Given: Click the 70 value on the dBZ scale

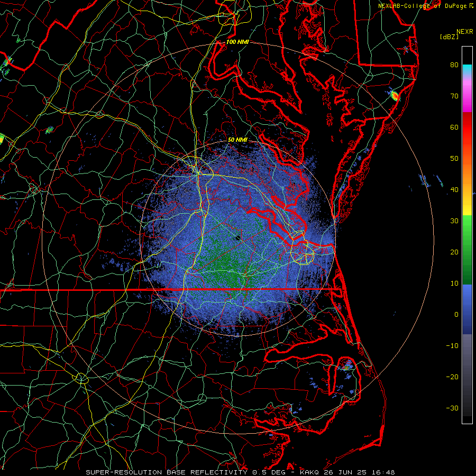Looking at the screenshot, I should pyautogui.click(x=454, y=96).
